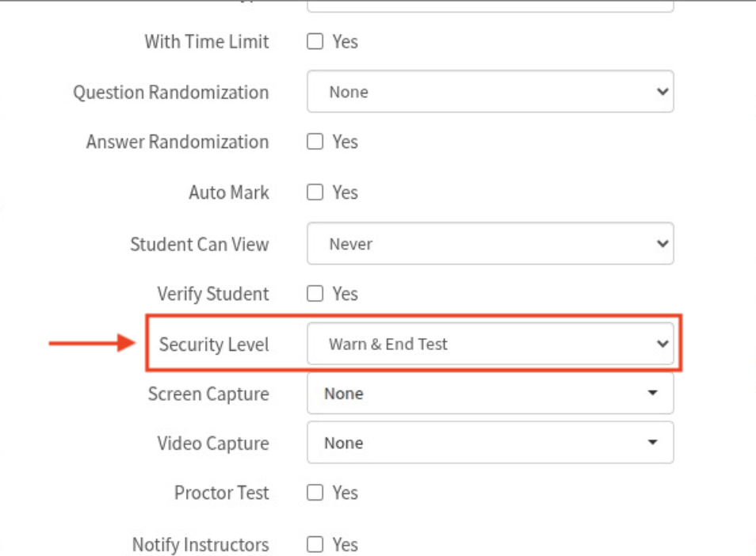Click the "Verify Student" label text

pyautogui.click(x=213, y=294)
